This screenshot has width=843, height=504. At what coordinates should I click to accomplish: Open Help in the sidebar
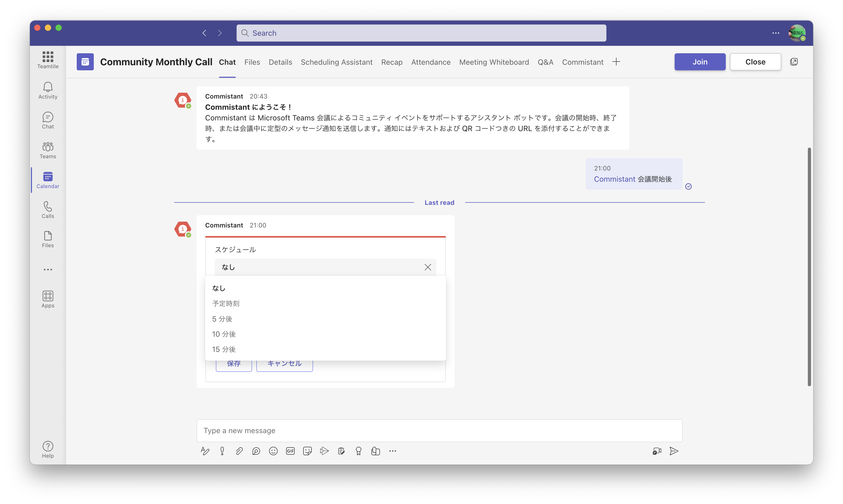(x=48, y=450)
